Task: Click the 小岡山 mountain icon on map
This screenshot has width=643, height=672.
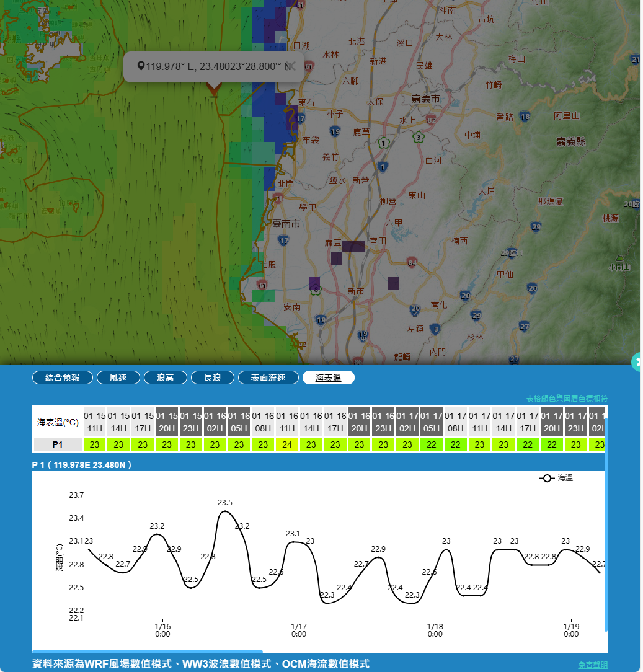Action: tap(619, 258)
